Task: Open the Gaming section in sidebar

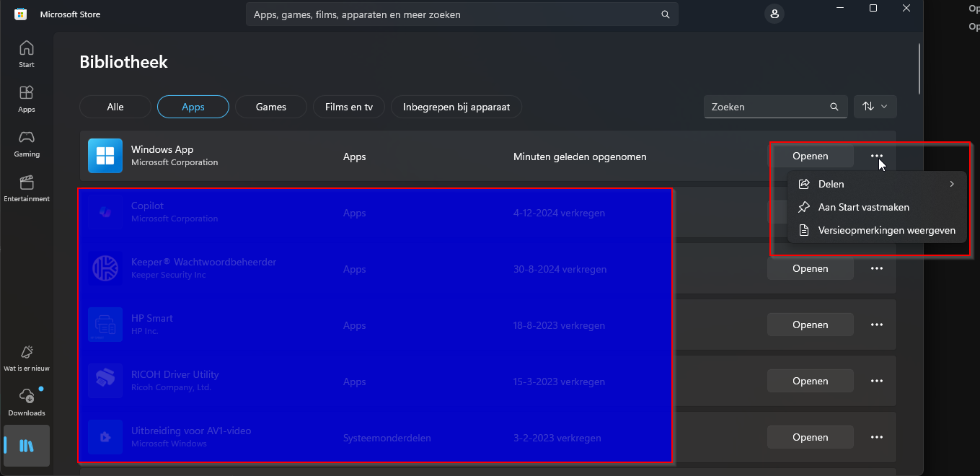Action: (27, 144)
